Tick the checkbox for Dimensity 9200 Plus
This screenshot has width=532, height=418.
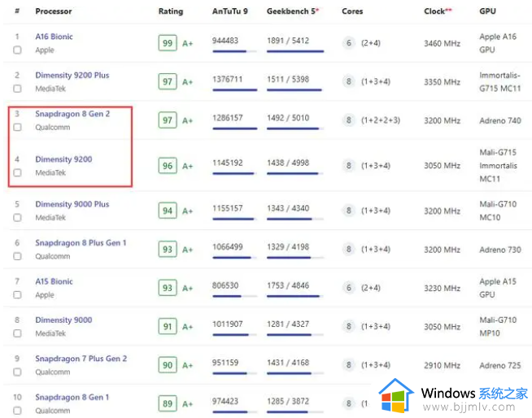pos(17,89)
